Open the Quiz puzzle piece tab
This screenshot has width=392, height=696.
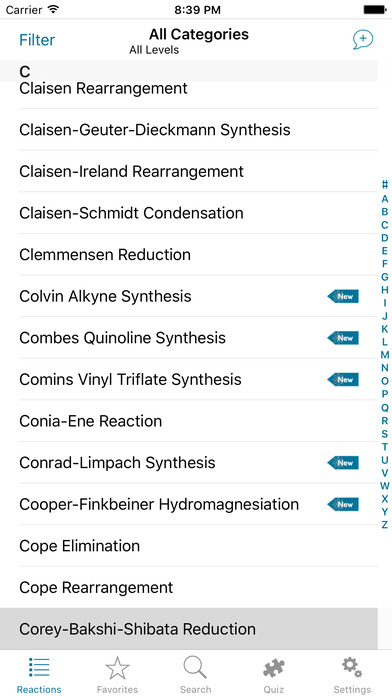[x=274, y=675]
